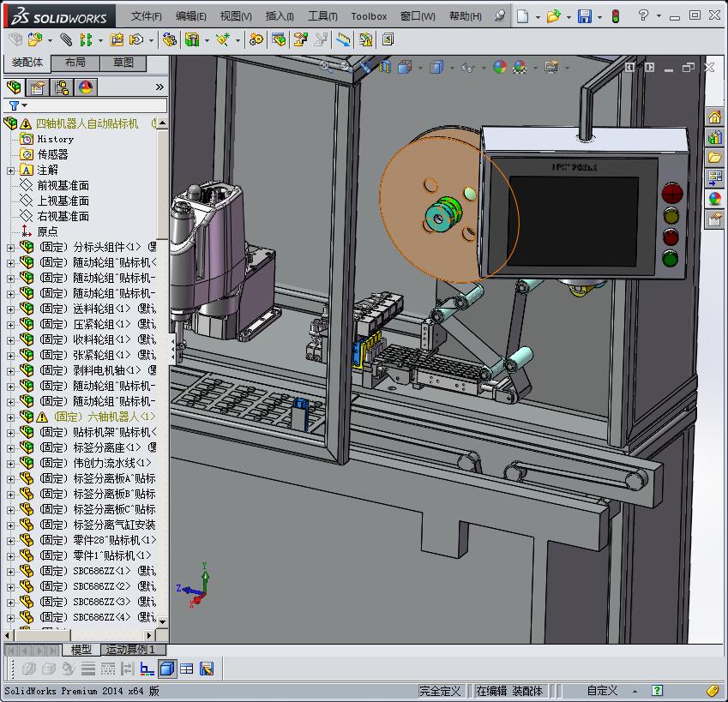Click the New Document icon in title bar

[523, 16]
